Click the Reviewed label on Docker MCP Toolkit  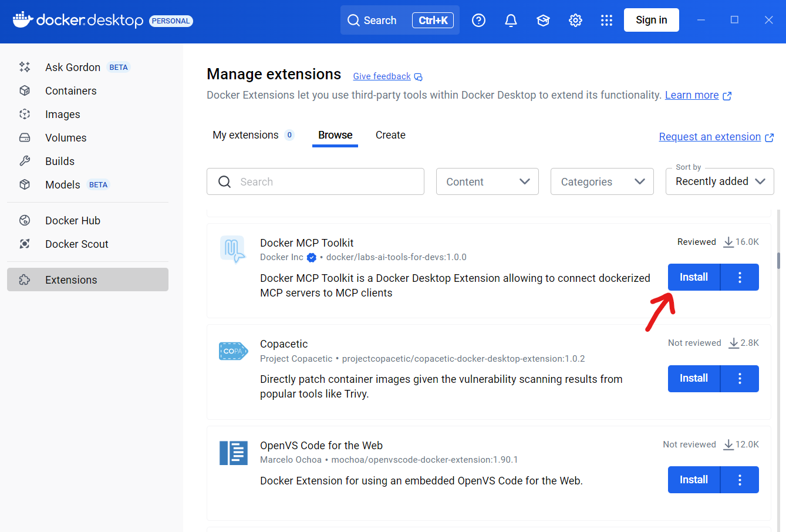click(697, 242)
